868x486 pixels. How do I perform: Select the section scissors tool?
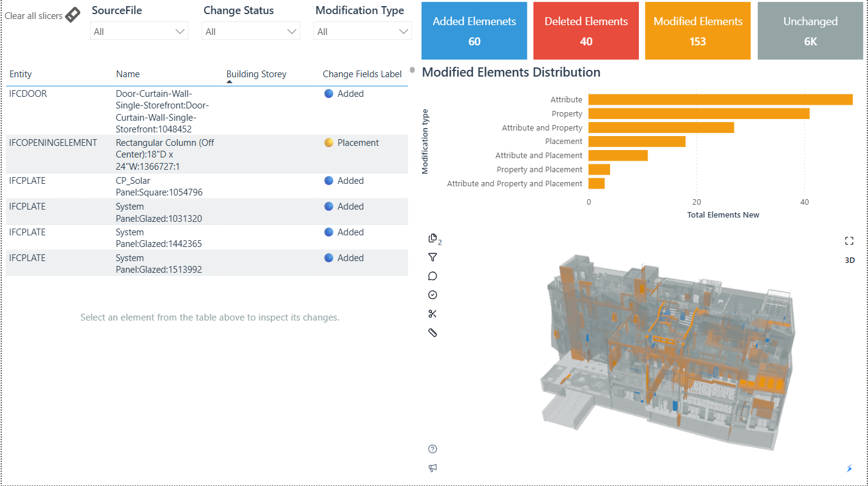(x=432, y=314)
